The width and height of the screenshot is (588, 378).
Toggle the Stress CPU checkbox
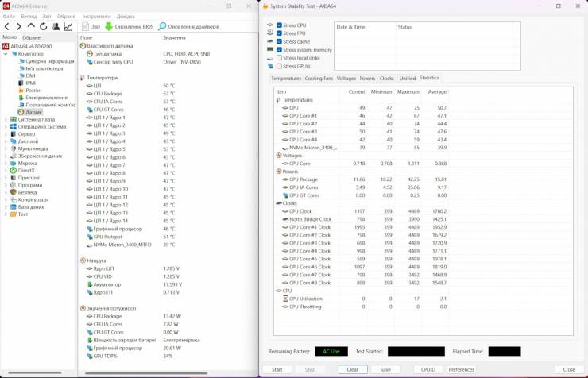279,25
